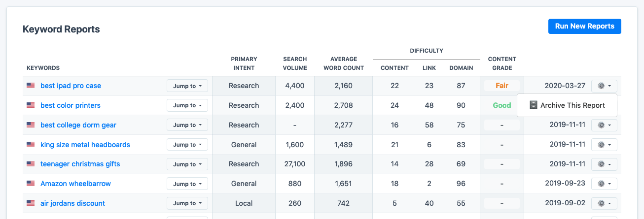Open king size metal headboards keyword link
Image resolution: width=644 pixels, height=219 pixels.
coord(85,145)
